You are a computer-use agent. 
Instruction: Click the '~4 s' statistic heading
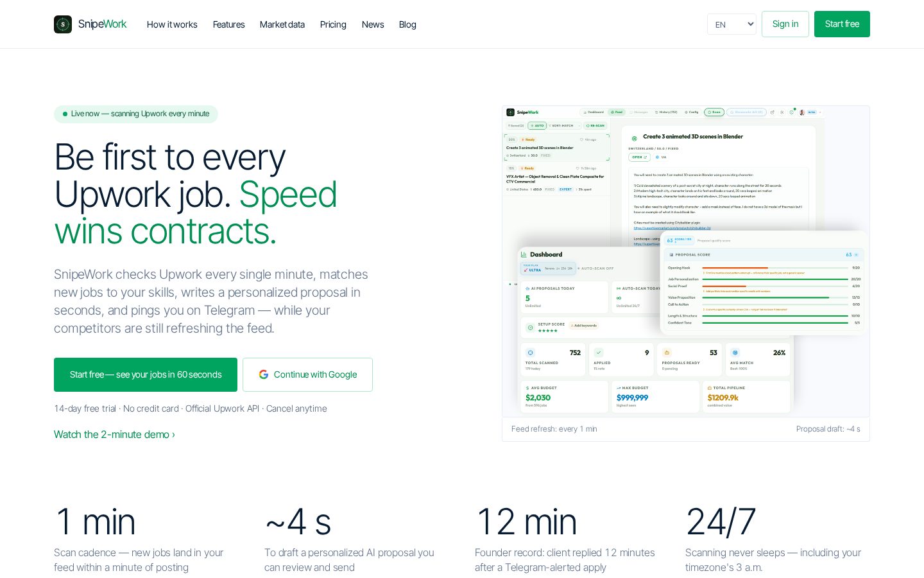(298, 521)
